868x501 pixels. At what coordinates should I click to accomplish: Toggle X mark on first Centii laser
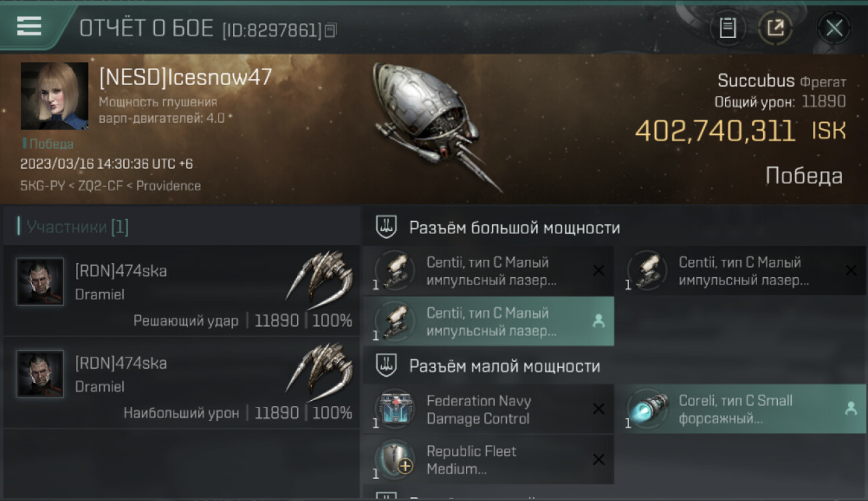[x=598, y=271]
